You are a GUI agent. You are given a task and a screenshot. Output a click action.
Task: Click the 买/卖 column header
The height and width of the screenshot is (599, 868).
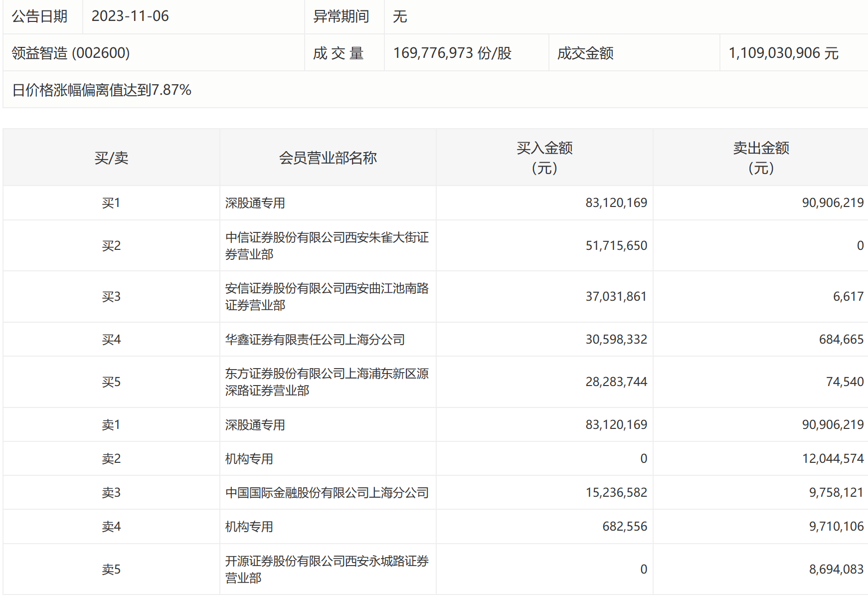point(111,158)
